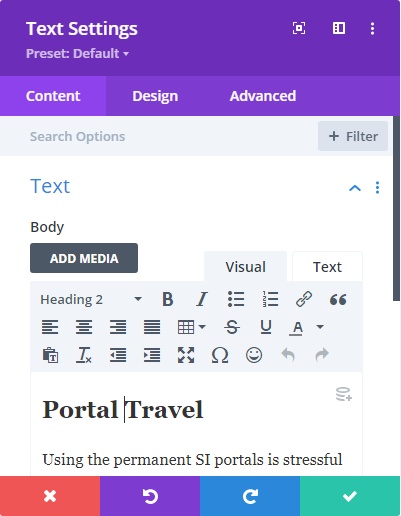Open the text color picker arrow
Viewport: 401px width, 516px height.
coord(320,327)
